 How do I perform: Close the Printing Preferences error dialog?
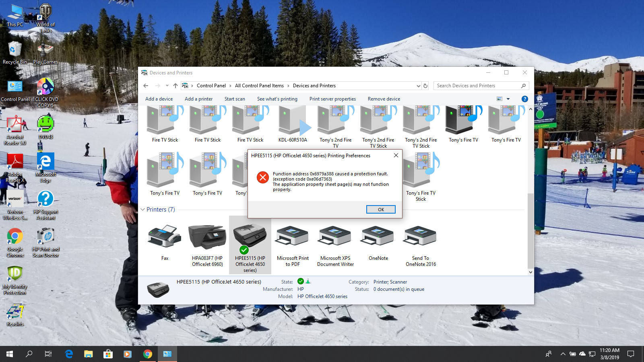click(x=396, y=155)
